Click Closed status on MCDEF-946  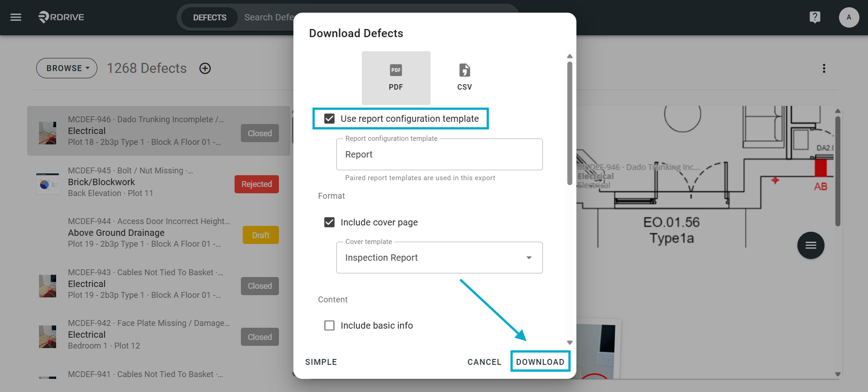coord(260,134)
